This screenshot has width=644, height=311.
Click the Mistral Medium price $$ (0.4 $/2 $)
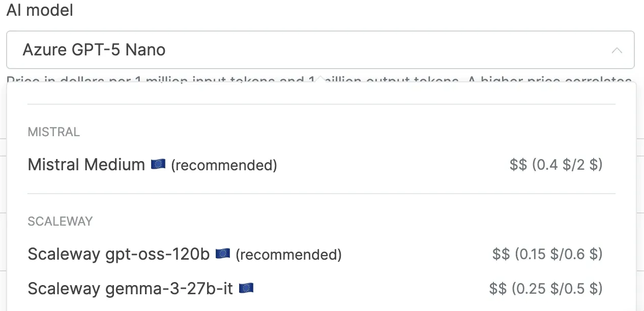coord(556,165)
